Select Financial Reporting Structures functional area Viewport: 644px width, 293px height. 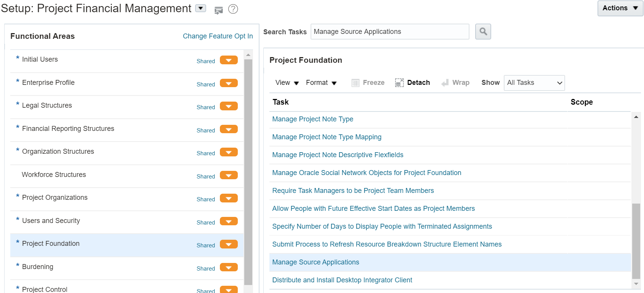pyautogui.click(x=68, y=129)
